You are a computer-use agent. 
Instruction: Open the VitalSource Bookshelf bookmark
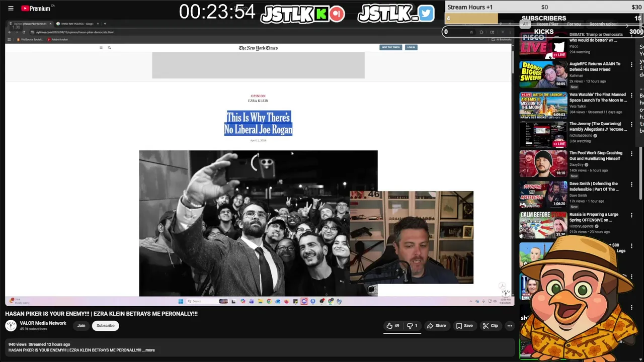click(30, 39)
